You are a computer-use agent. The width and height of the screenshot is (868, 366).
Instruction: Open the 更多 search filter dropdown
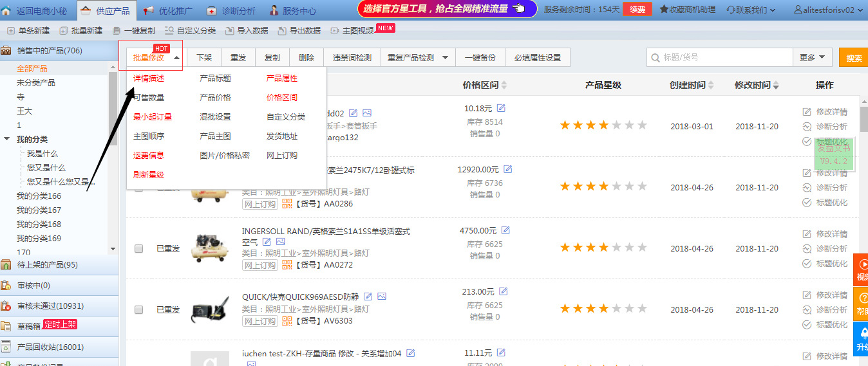point(813,57)
